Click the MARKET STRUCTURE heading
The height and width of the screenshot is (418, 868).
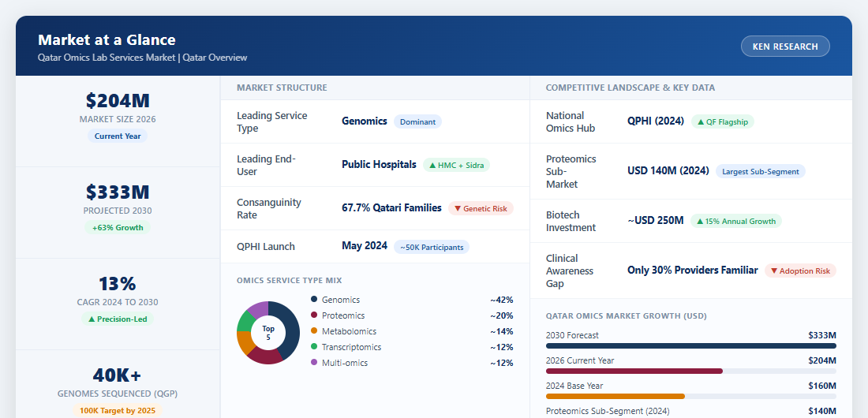point(282,88)
